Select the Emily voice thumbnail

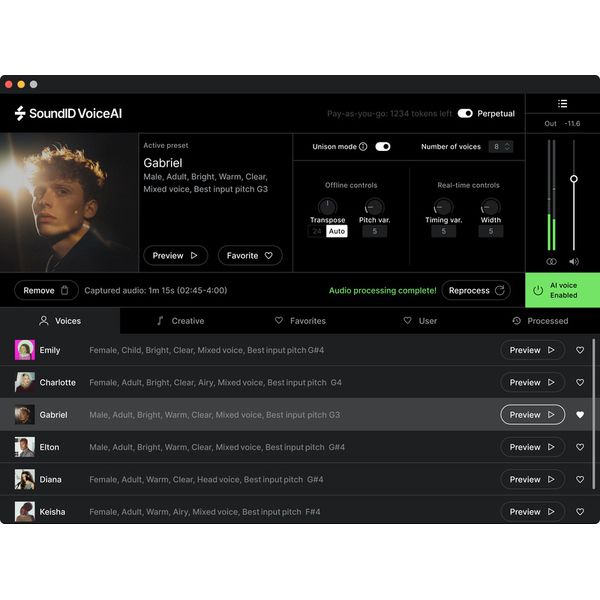[x=25, y=350]
